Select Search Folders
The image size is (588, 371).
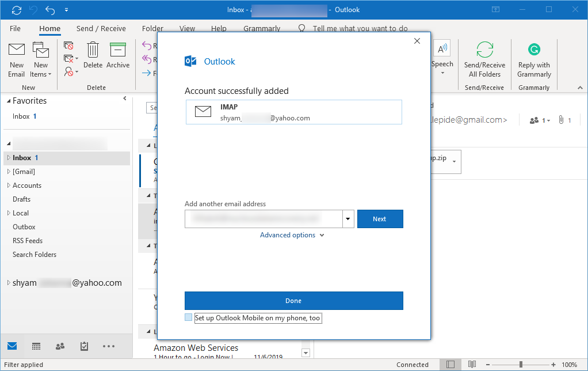click(35, 255)
